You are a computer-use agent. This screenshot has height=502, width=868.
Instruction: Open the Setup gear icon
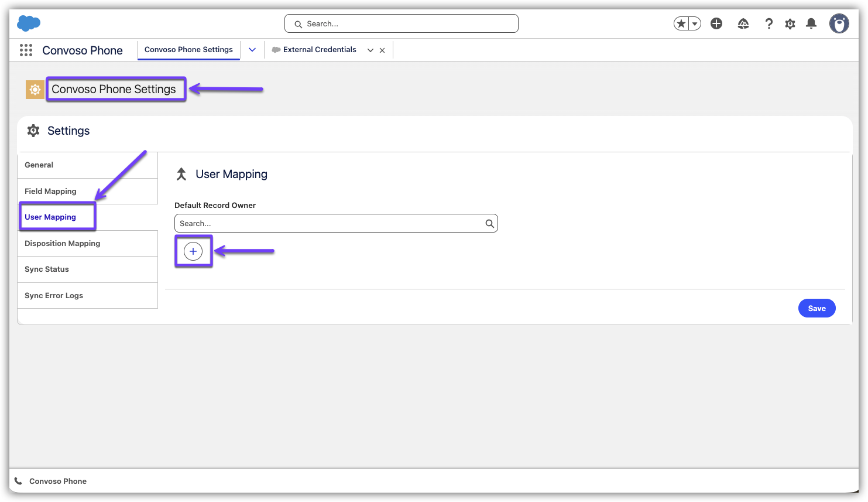click(790, 24)
